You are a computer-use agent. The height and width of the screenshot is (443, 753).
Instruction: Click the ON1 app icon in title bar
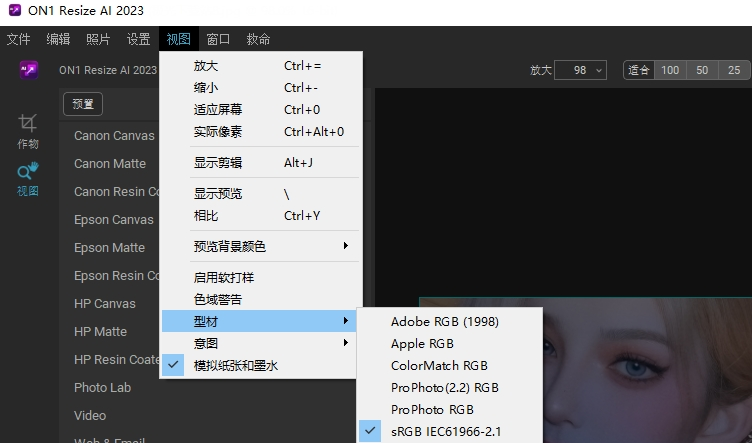click(x=13, y=11)
